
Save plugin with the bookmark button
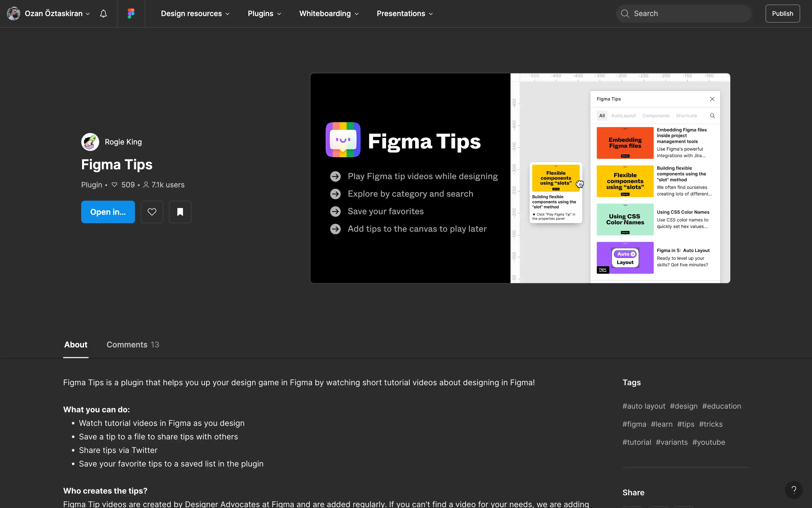pos(180,212)
